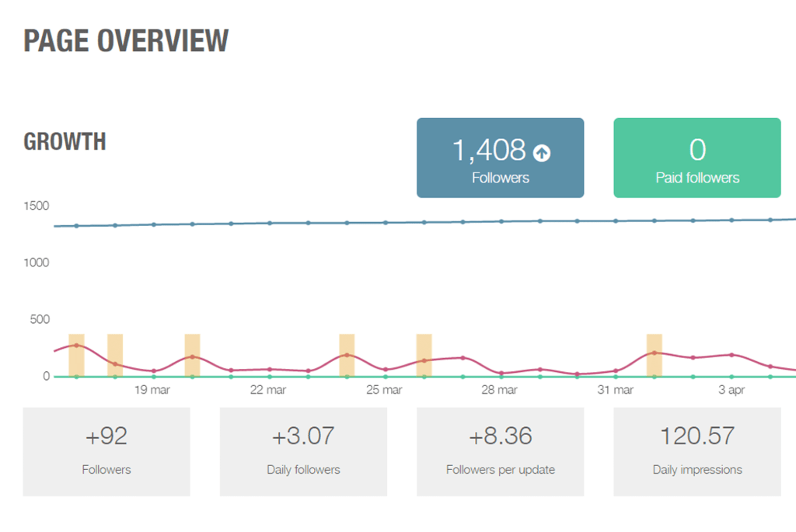Click the green line point at 25 mar

[386, 377]
